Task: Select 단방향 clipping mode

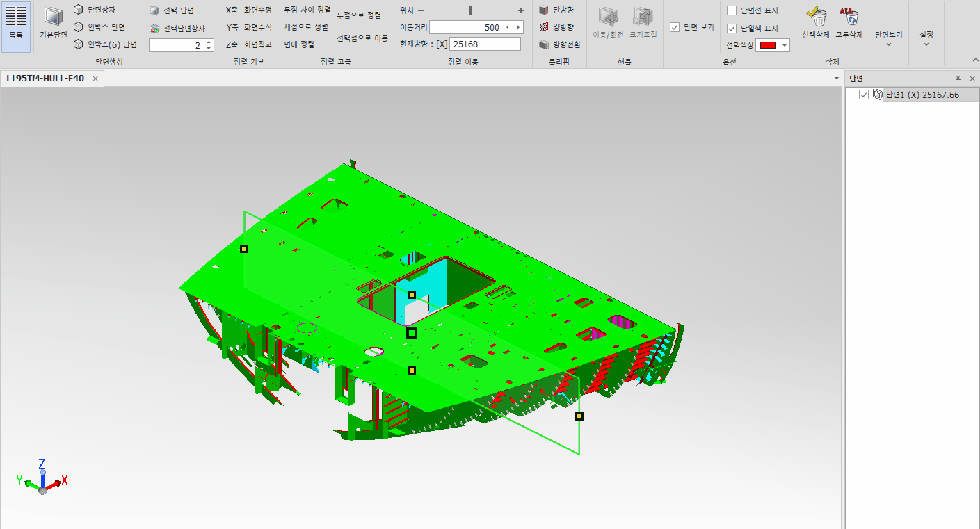Action: [x=544, y=10]
